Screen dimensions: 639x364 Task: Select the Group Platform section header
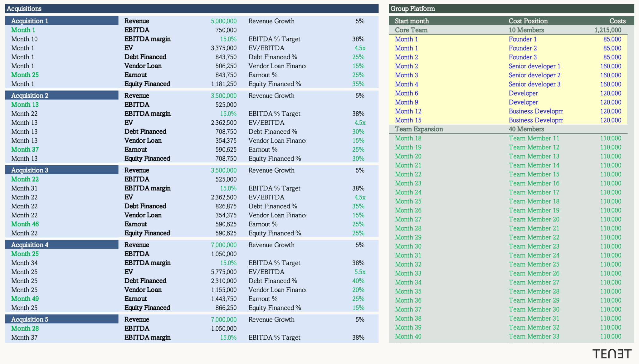tap(511, 8)
